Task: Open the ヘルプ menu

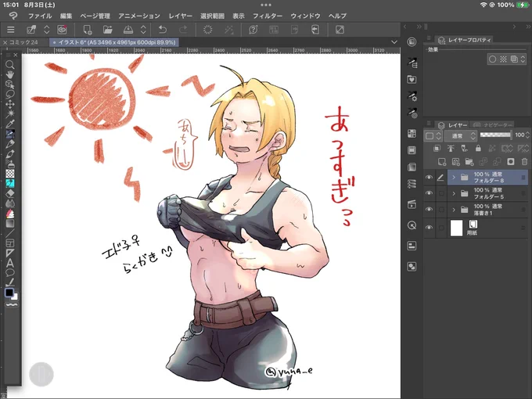Action: (337, 16)
